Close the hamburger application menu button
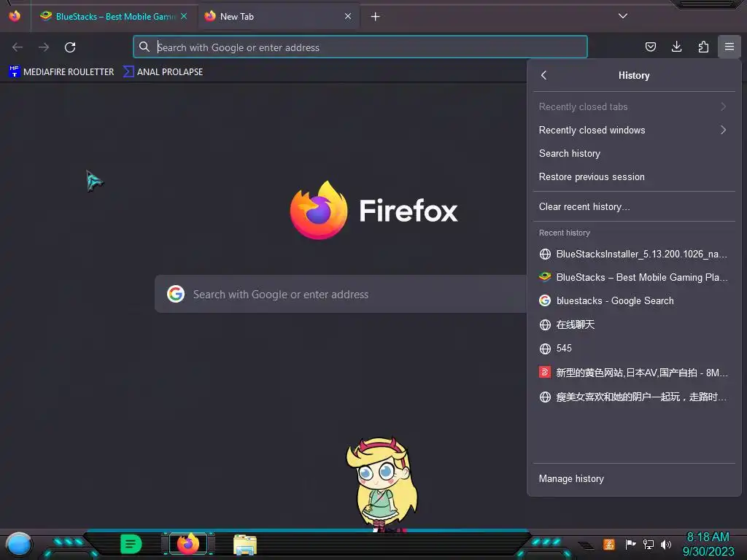 click(729, 47)
